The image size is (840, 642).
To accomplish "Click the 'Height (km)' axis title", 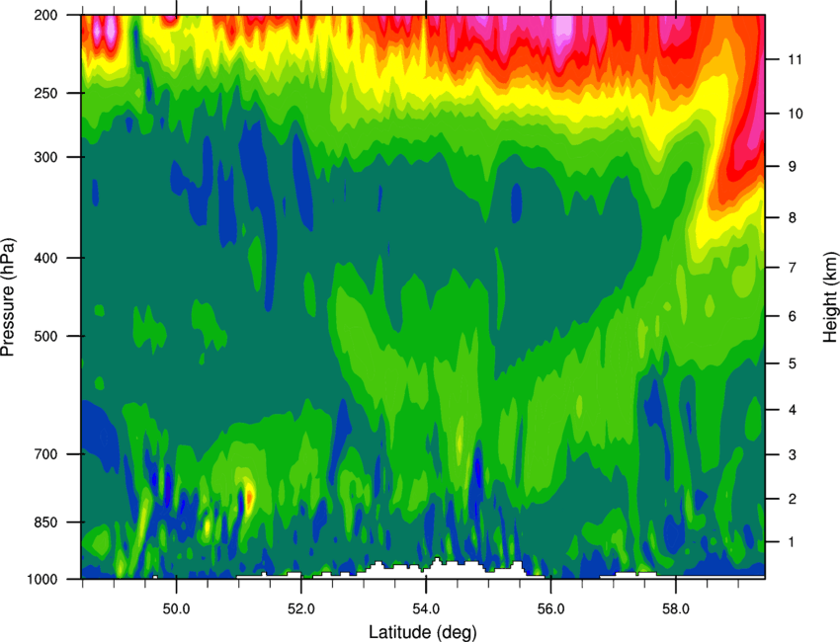I will point(830,297).
